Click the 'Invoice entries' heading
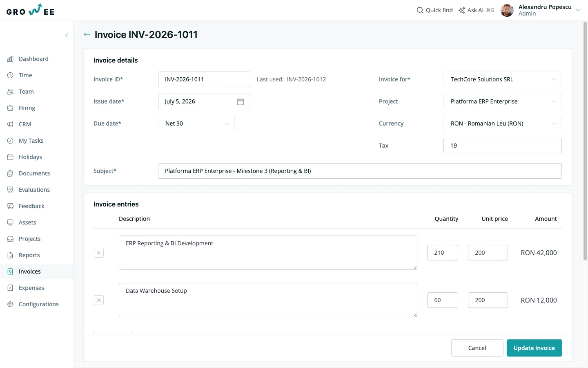Image resolution: width=588 pixels, height=368 pixels. point(116,204)
